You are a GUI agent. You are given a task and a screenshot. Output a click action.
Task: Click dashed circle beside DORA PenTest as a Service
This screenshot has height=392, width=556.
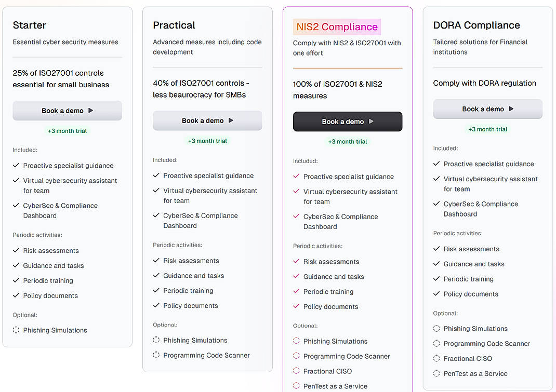437,373
